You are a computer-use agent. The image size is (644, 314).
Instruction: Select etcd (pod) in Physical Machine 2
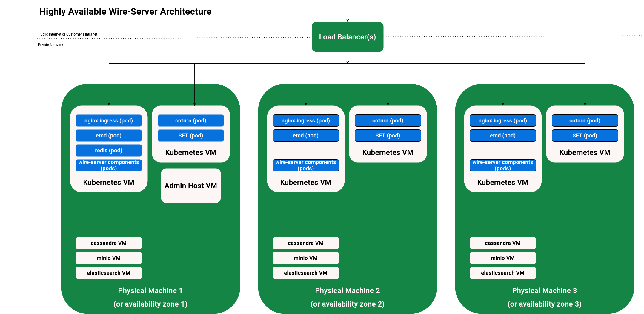[x=306, y=135]
